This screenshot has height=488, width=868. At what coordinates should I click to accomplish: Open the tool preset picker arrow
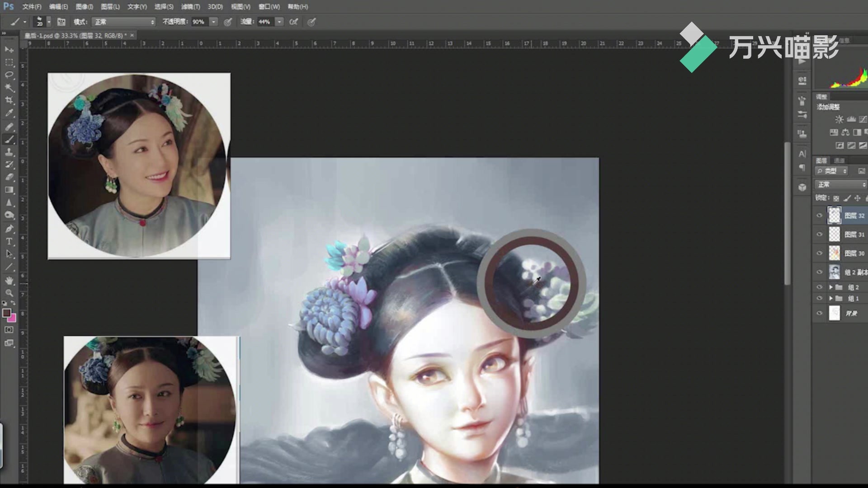click(x=25, y=22)
